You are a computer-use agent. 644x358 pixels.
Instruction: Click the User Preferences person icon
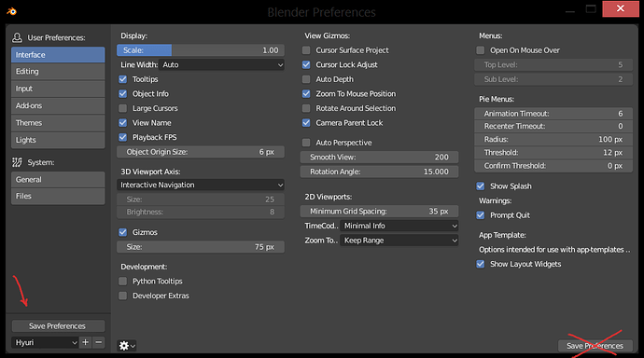tap(17, 37)
